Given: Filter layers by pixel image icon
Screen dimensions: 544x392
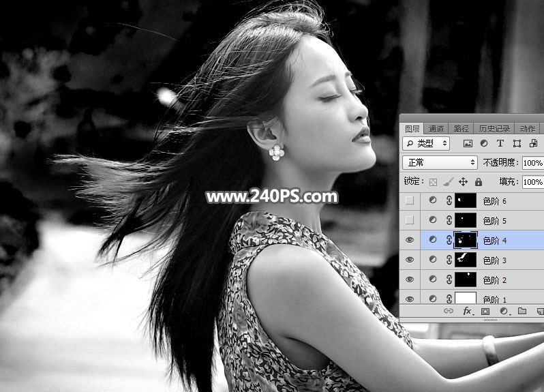Looking at the screenshot, I should (468, 143).
